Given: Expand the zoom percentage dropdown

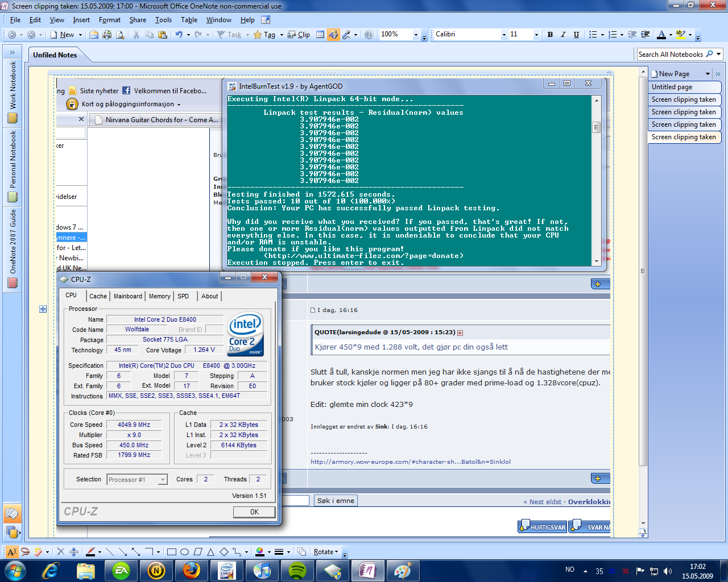Looking at the screenshot, I should 416,35.
